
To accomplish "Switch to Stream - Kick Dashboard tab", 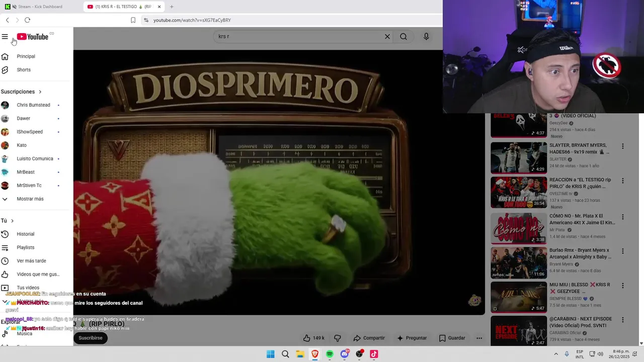I will coord(40,7).
